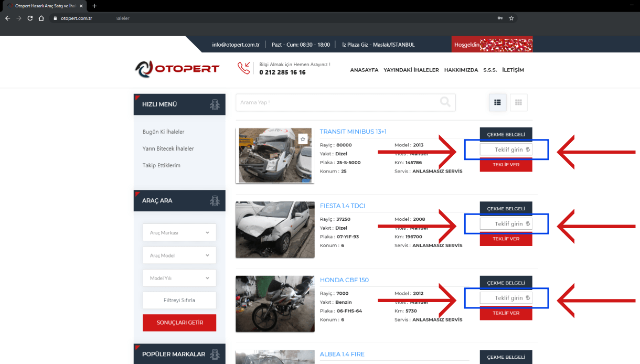Open the Yayındaki İhaleler menu item
Image resolution: width=640 pixels, height=364 pixels.
pyautogui.click(x=411, y=70)
